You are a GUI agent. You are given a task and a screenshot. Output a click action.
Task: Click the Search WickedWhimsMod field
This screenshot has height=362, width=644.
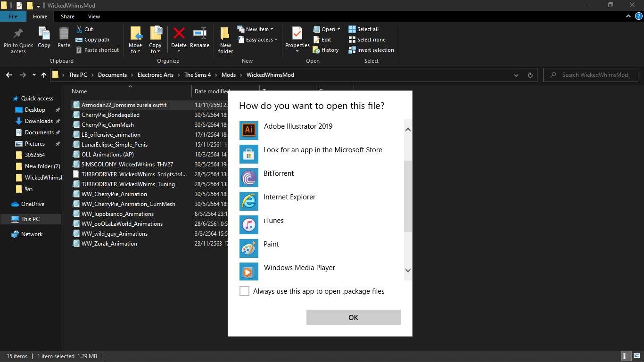[590, 75]
